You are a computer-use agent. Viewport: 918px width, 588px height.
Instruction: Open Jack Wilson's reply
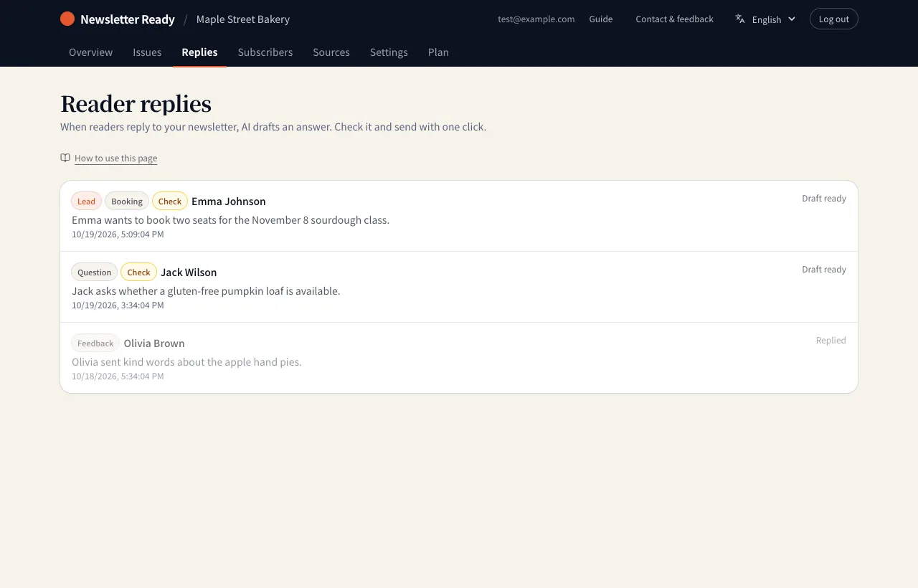tap(459, 287)
